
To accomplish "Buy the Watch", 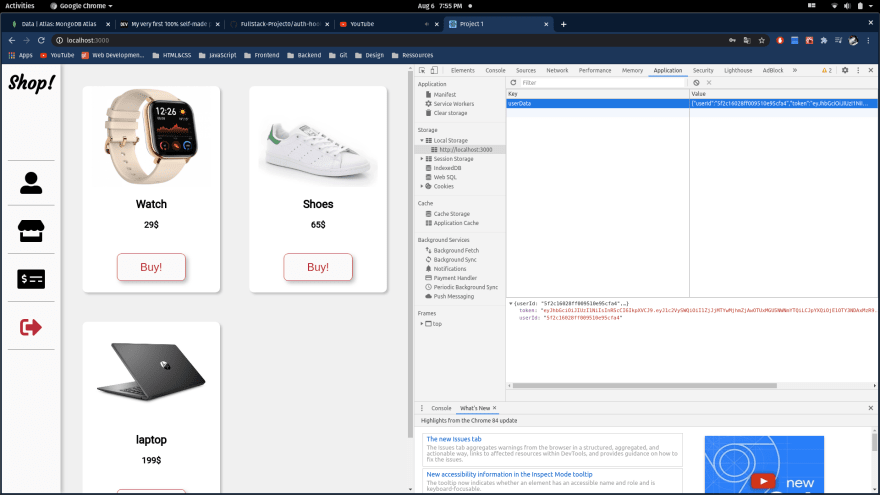I will pyautogui.click(x=151, y=267).
